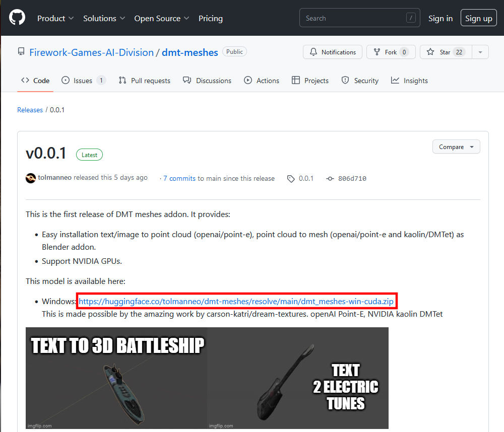The width and height of the screenshot is (504, 432).
Task: Click the Releases breadcrumb link
Action: (x=30, y=110)
